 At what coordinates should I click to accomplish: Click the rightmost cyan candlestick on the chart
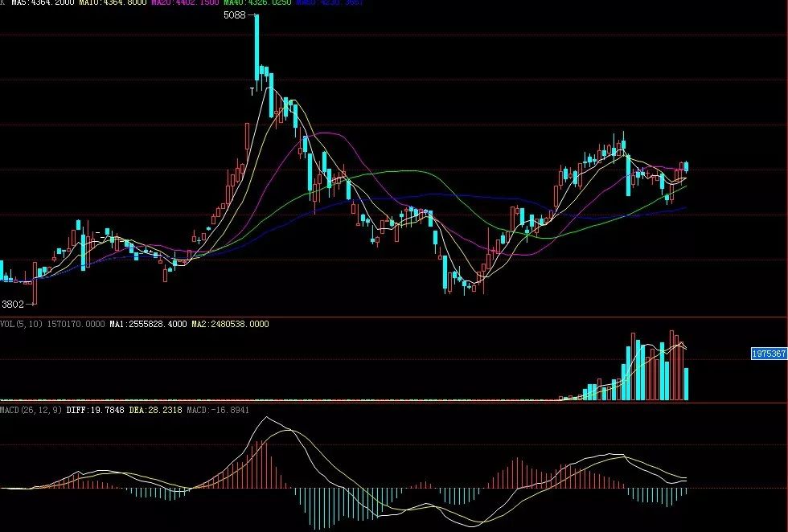coord(686,166)
